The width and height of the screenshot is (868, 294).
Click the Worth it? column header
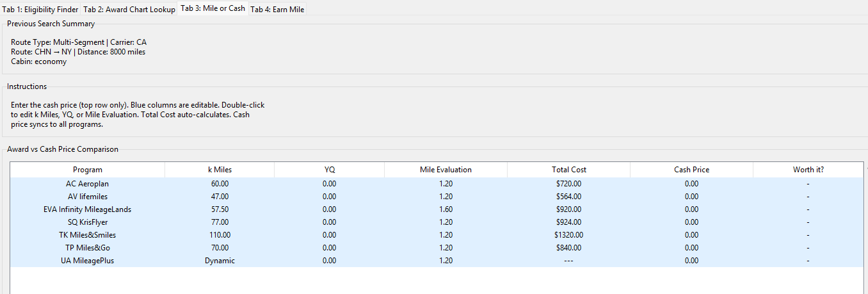[808, 170]
